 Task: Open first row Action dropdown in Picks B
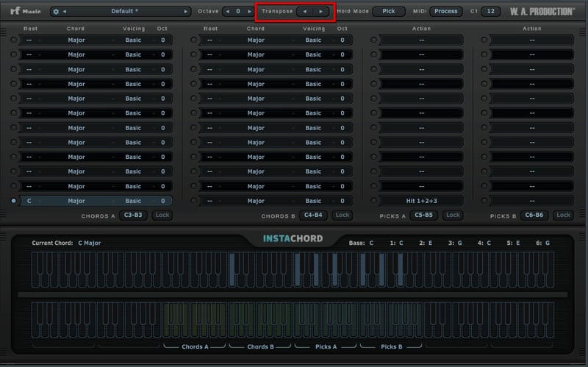click(531, 40)
